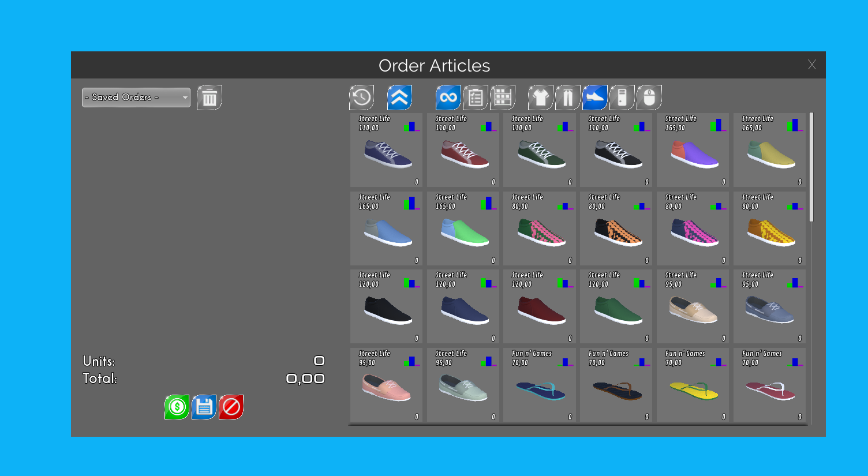The image size is (868, 476).
Task: Select the green Street Life 120,00 shoe
Action: pyautogui.click(x=616, y=306)
